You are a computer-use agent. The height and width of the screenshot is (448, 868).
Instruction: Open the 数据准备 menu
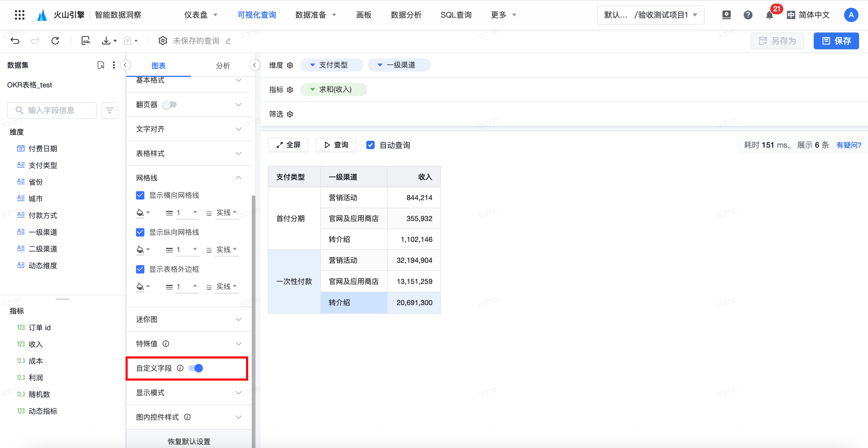coord(316,15)
